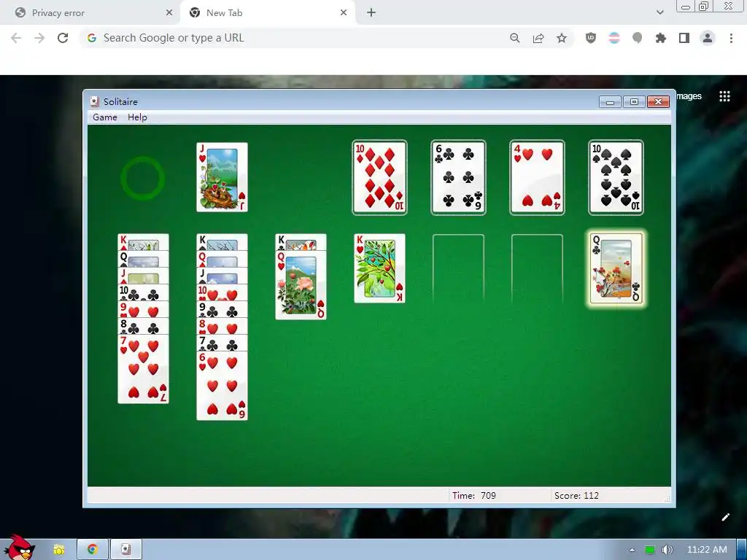Bookmark this tab with the star icon

click(562, 38)
